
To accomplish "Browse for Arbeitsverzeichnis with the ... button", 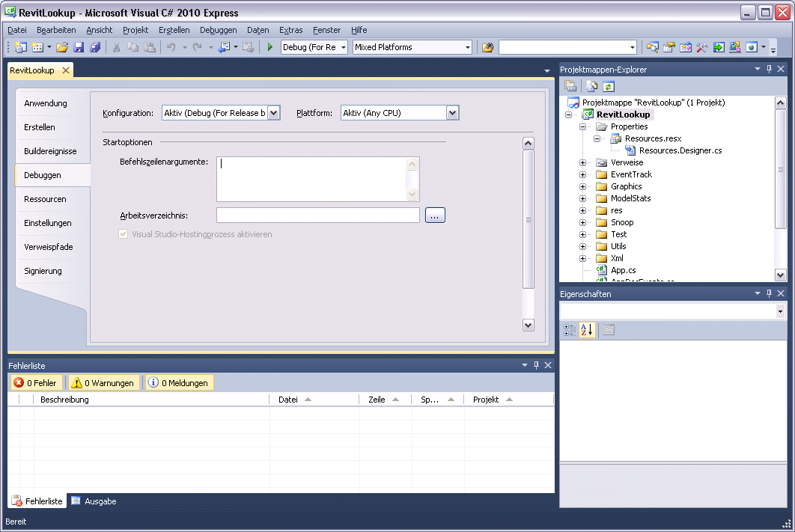I will [x=435, y=215].
